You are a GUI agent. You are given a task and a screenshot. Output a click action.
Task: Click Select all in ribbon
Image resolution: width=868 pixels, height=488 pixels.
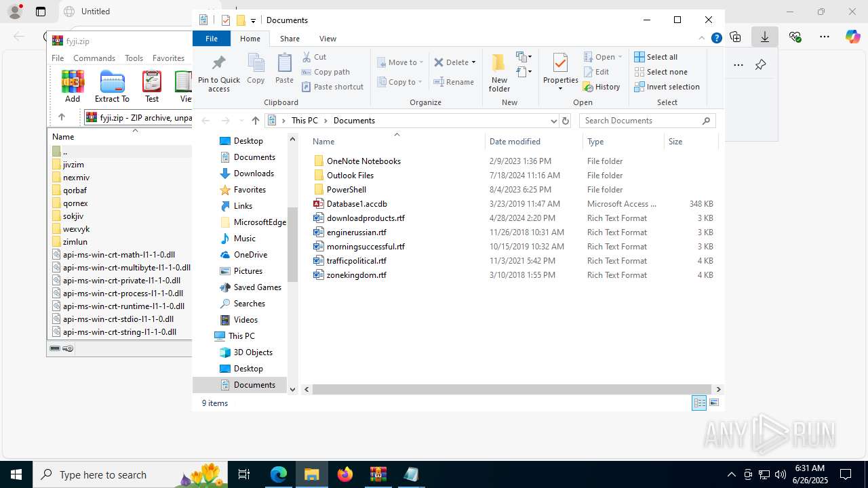point(656,57)
